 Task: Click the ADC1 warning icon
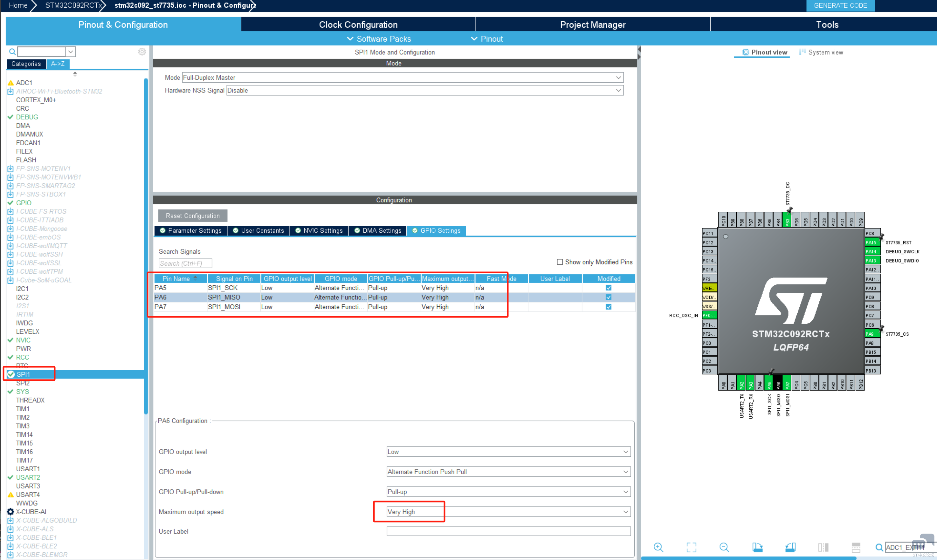[10, 83]
